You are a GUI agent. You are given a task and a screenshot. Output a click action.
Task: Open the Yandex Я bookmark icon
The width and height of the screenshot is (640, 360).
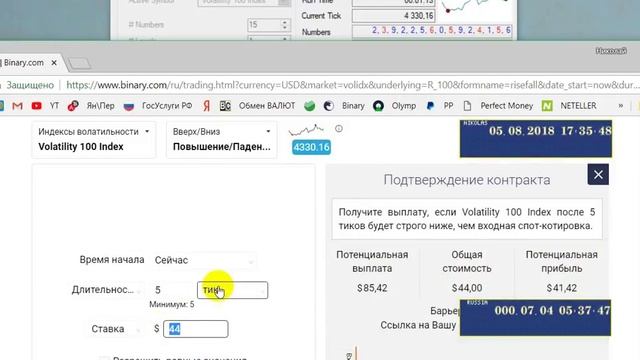click(207, 106)
